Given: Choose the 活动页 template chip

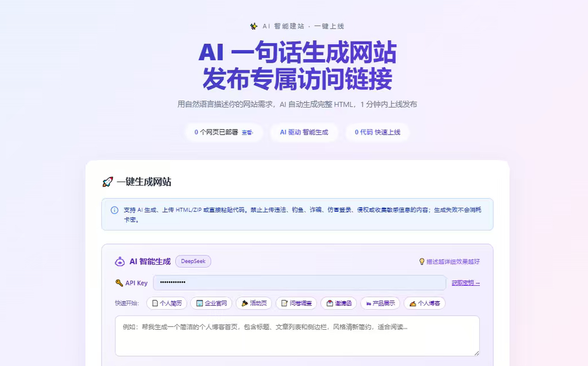Looking at the screenshot, I should click(254, 303).
